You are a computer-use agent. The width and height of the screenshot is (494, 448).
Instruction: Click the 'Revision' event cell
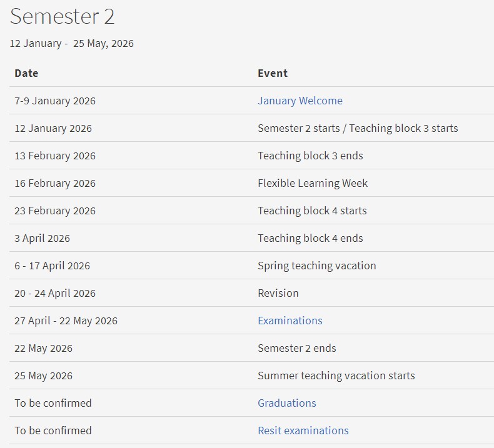[278, 293]
